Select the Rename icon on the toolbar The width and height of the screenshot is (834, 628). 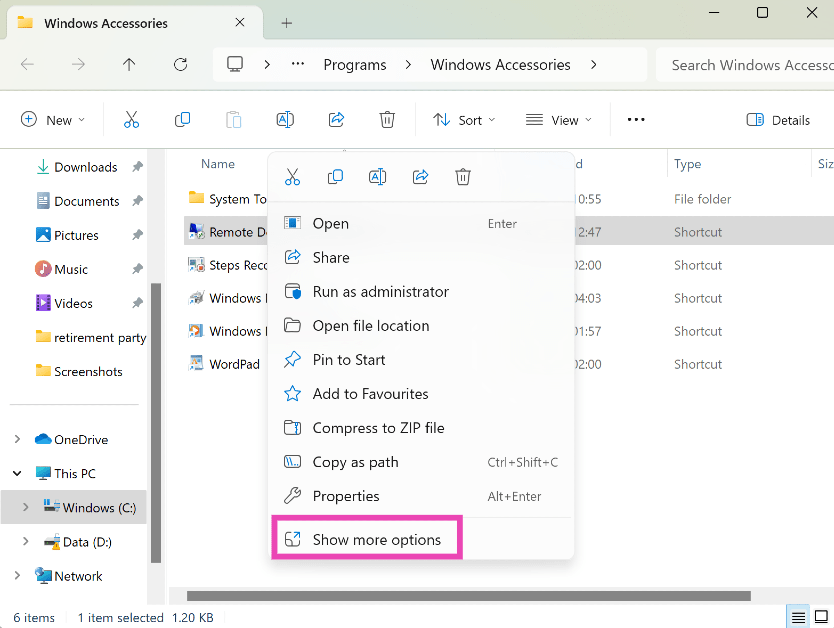pyautogui.click(x=284, y=119)
